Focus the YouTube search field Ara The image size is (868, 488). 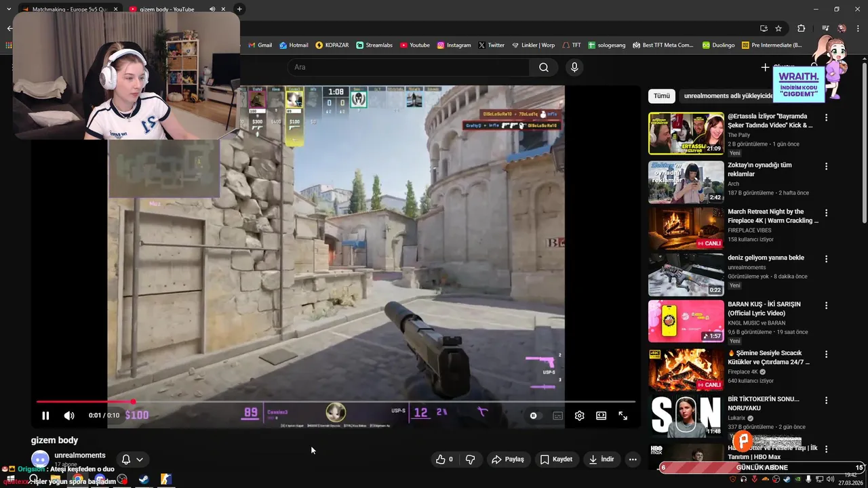408,67
